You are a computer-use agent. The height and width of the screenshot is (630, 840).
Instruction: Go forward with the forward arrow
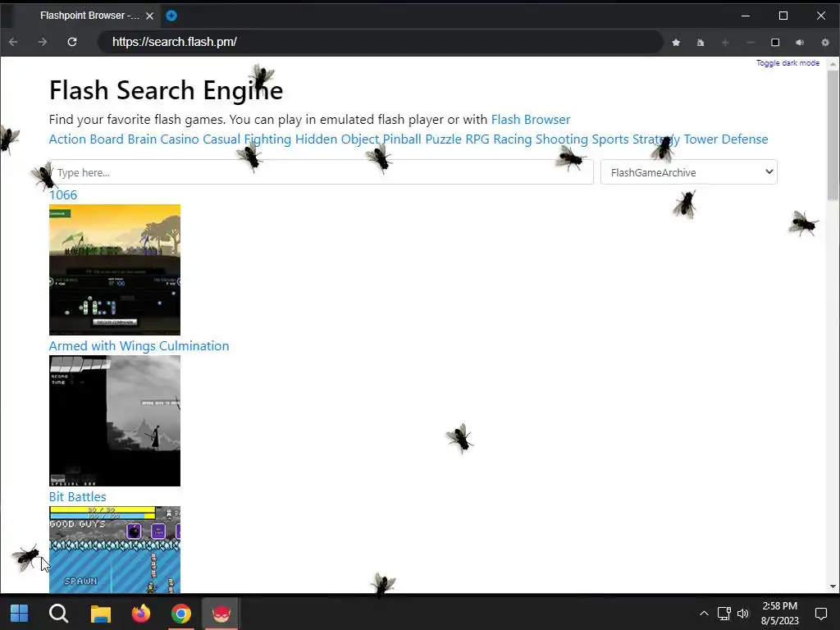tap(43, 42)
